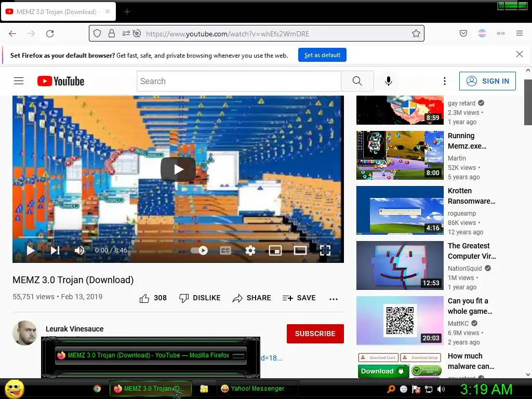
Task: Open tracking protection shield in address bar
Action: (x=97, y=33)
